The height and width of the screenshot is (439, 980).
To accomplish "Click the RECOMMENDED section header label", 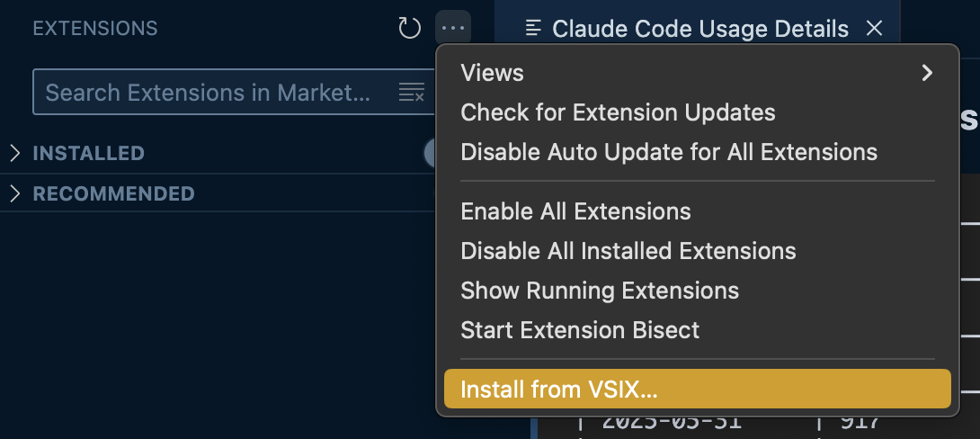I will click(x=113, y=193).
